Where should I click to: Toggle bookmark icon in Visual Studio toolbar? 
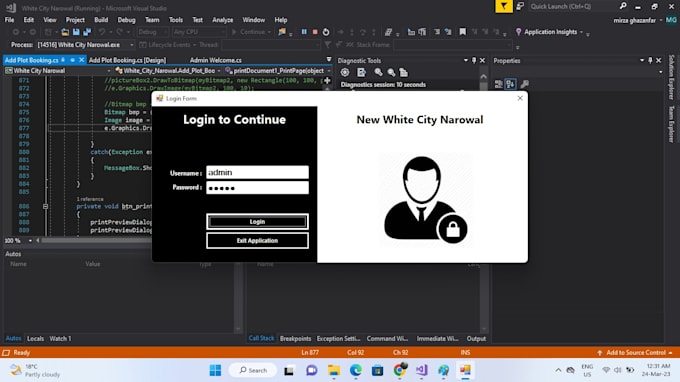pyautogui.click(x=462, y=32)
